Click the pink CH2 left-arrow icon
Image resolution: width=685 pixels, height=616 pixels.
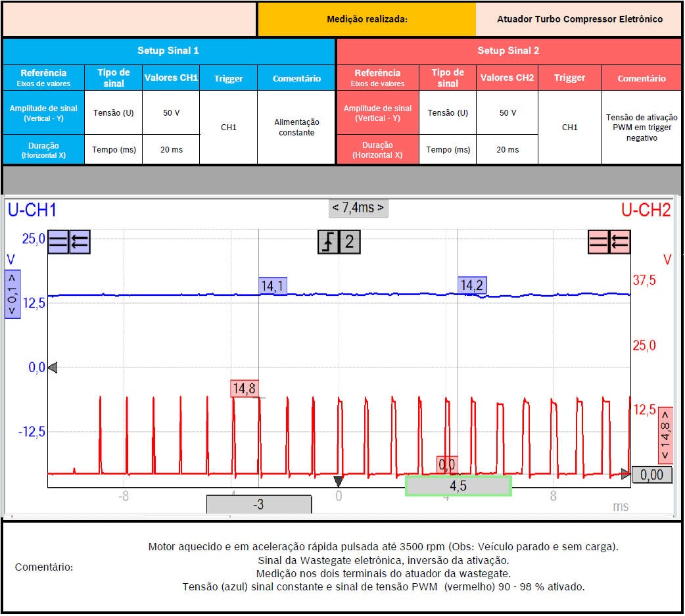coord(620,242)
